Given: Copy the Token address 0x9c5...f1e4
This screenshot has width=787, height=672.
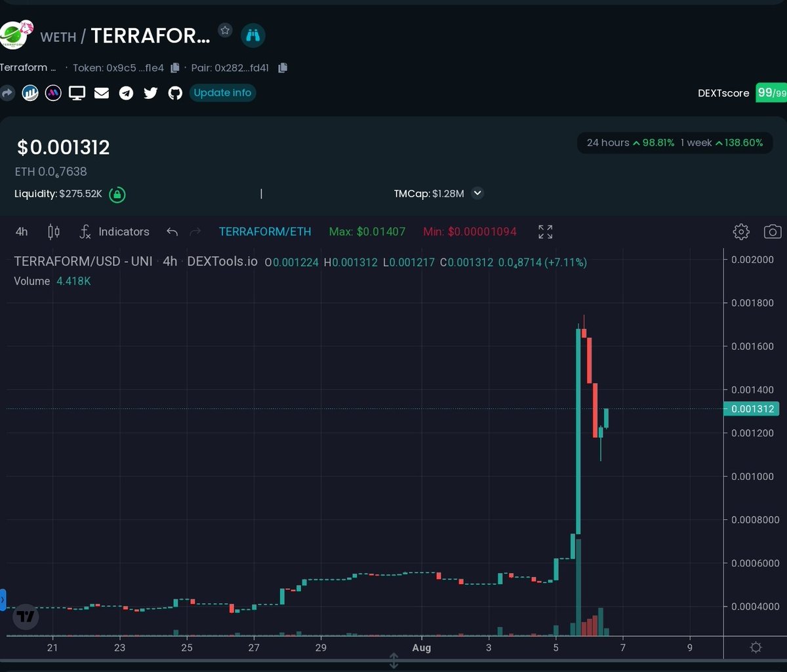Looking at the screenshot, I should click(175, 68).
